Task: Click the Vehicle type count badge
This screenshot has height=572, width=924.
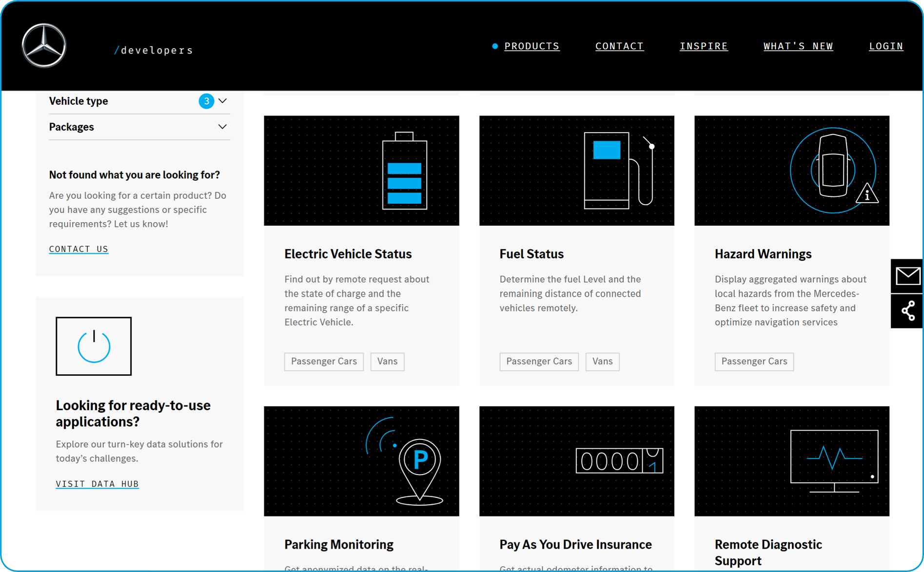Action: click(206, 101)
